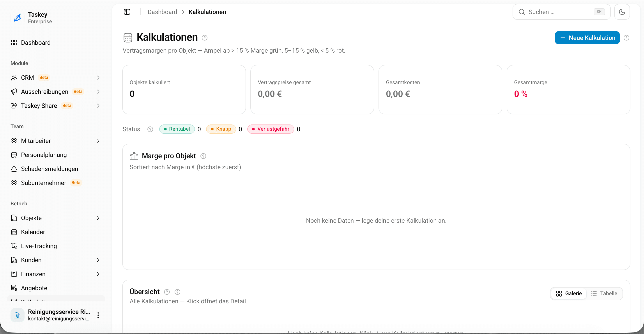644x334 pixels.
Task: Expand the Mitarbeiter submenu chevron
Action: 98,141
